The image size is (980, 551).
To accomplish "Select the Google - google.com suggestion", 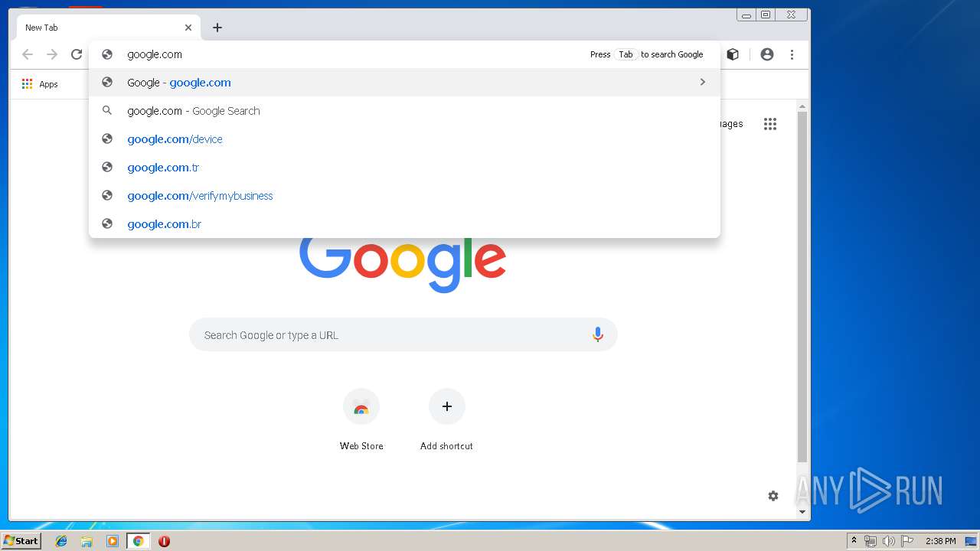I will (404, 83).
